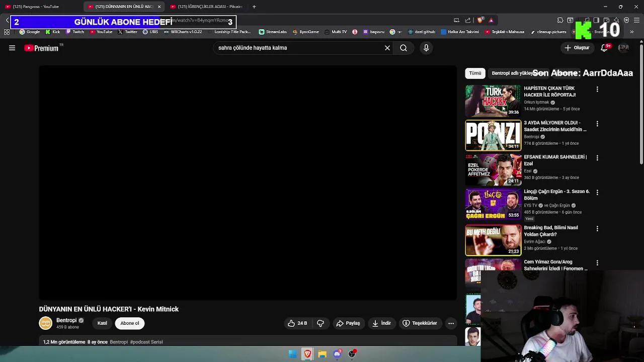Viewport: 644px width, 362px height.
Task: Open the Kick bookmark
Action: click(53, 32)
